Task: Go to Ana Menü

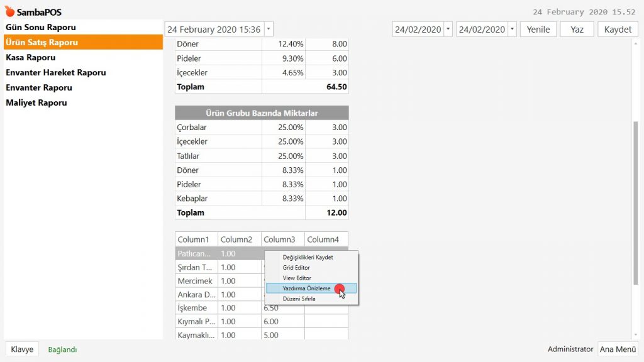Action: [618, 349]
